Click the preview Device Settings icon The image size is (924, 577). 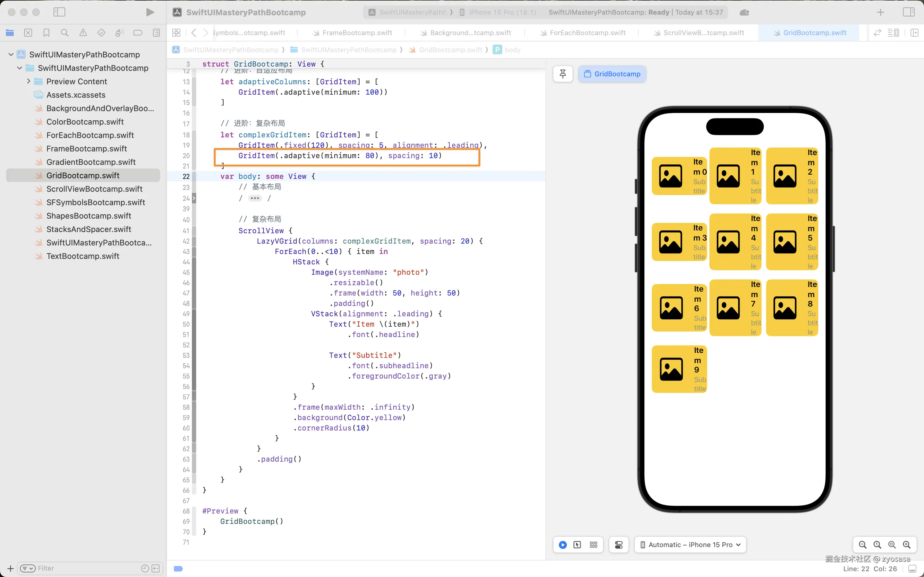(618, 545)
